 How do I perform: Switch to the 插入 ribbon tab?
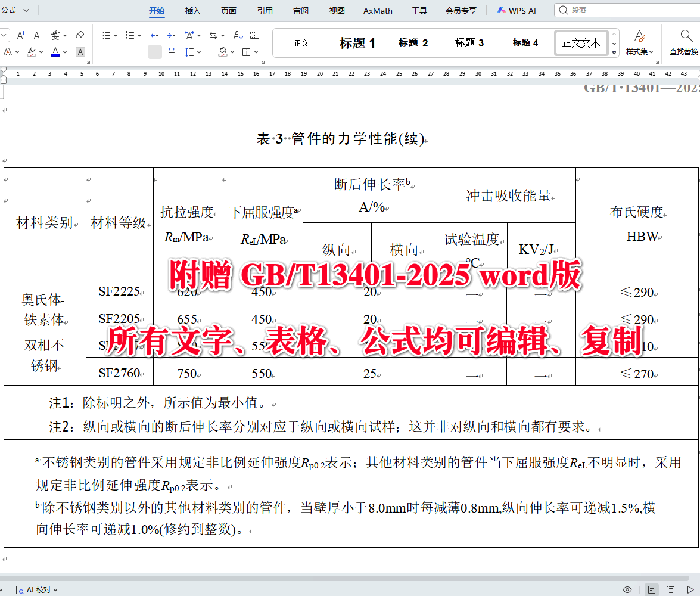click(x=192, y=10)
